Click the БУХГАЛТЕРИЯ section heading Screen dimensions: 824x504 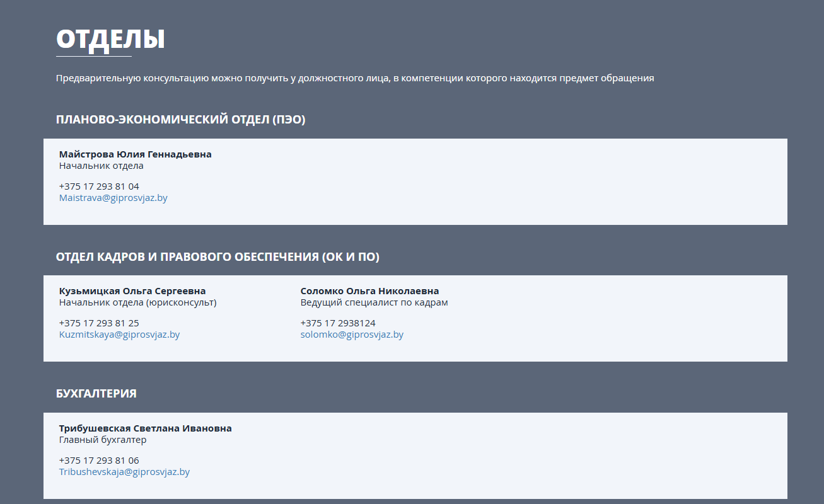96,394
